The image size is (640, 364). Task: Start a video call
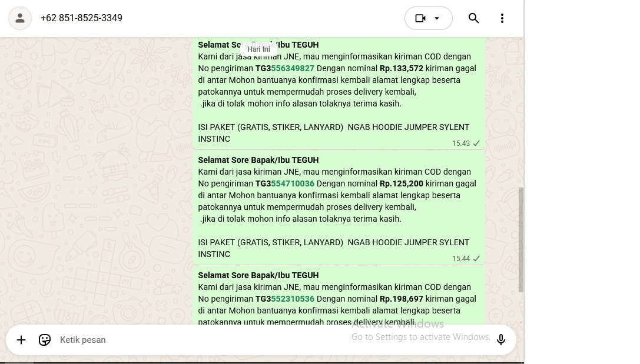(x=420, y=18)
